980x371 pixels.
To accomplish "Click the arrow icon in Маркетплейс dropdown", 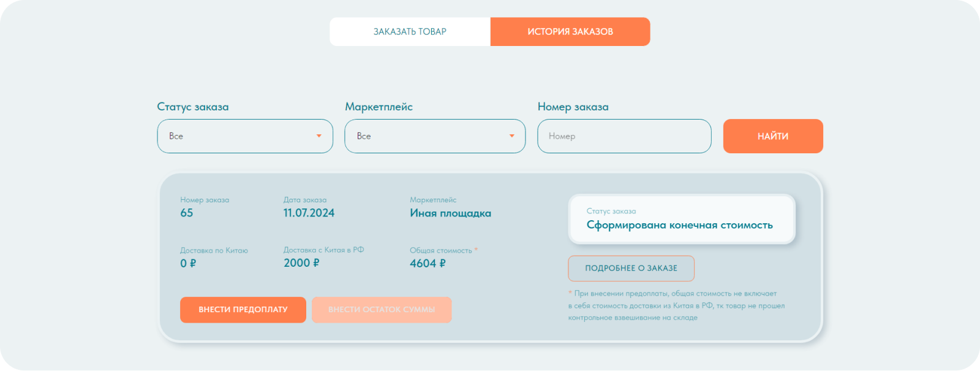I will 511,136.
